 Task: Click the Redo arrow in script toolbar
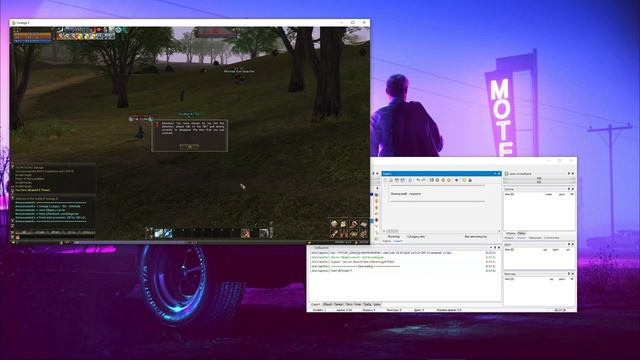tap(424, 180)
